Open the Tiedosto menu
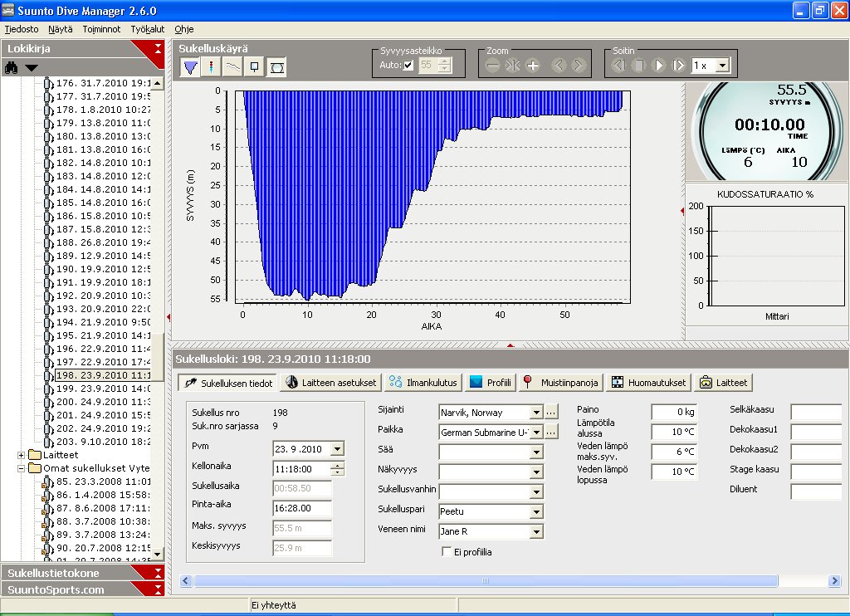Image resolution: width=850 pixels, height=616 pixels. [22, 29]
